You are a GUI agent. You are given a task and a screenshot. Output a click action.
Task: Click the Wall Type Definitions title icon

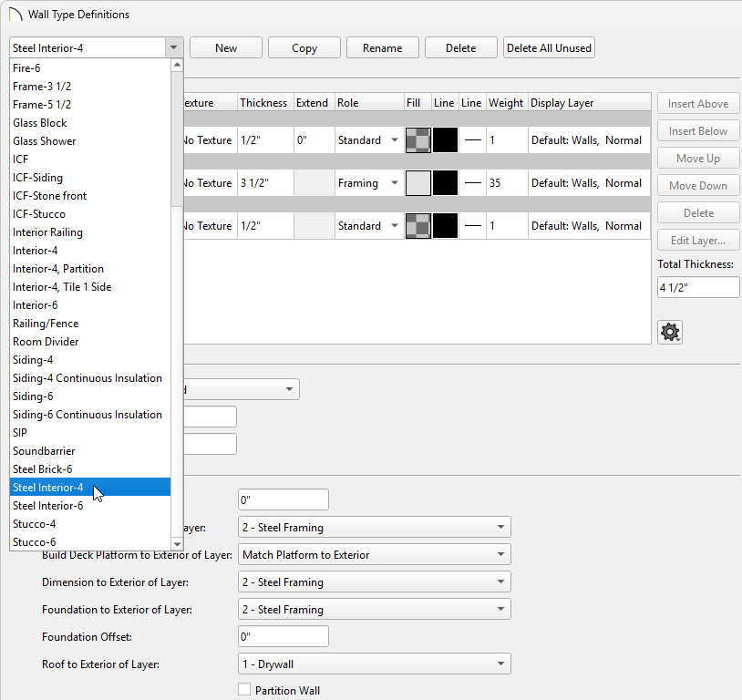pos(15,15)
